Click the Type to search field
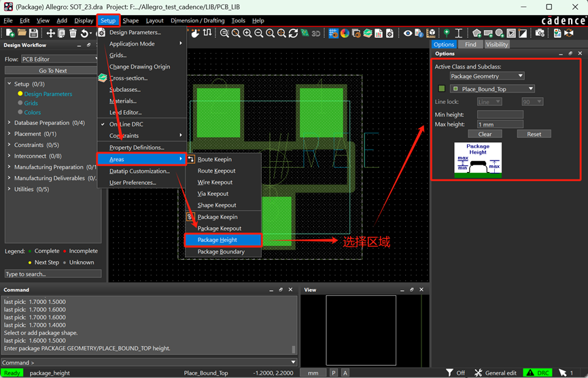Screen dimensions: 588x378 (53, 274)
